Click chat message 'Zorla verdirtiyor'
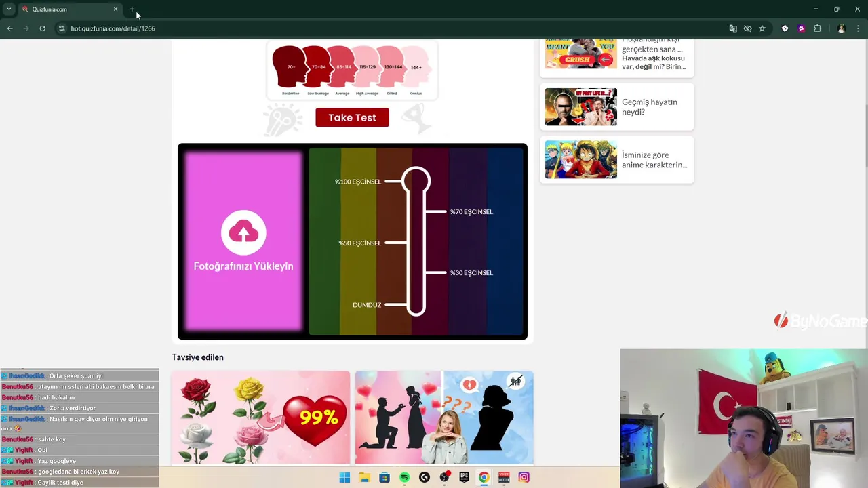868x488 pixels. coord(73,409)
